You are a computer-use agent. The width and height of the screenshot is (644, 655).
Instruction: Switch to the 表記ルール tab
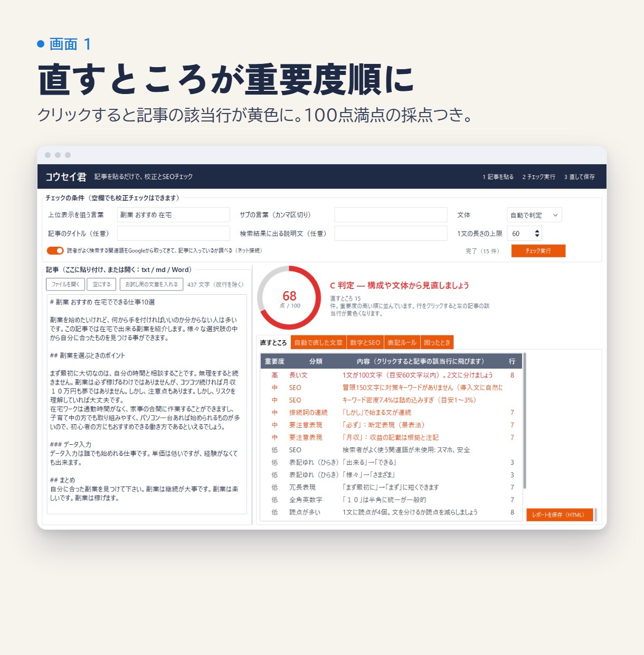402,342
